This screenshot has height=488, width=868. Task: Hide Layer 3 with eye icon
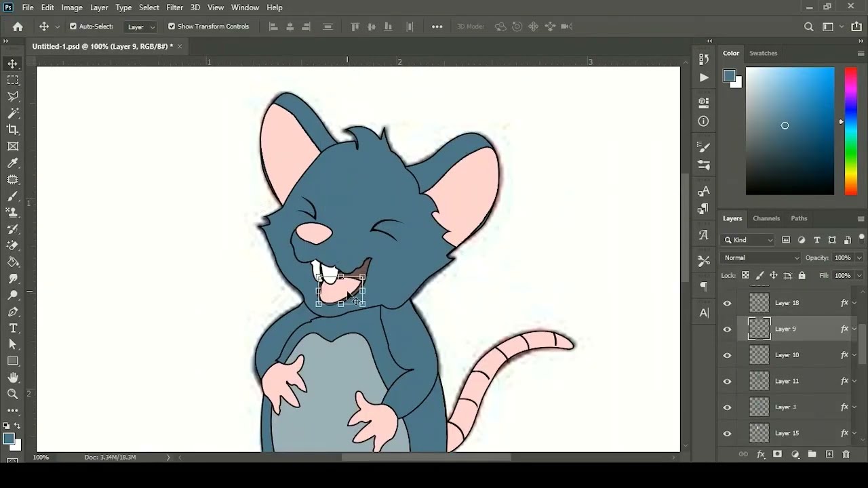tap(728, 407)
